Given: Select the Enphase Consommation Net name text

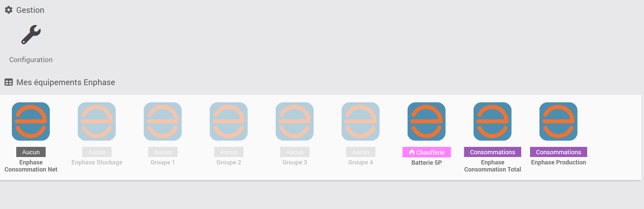Looking at the screenshot, I should click(x=31, y=166).
